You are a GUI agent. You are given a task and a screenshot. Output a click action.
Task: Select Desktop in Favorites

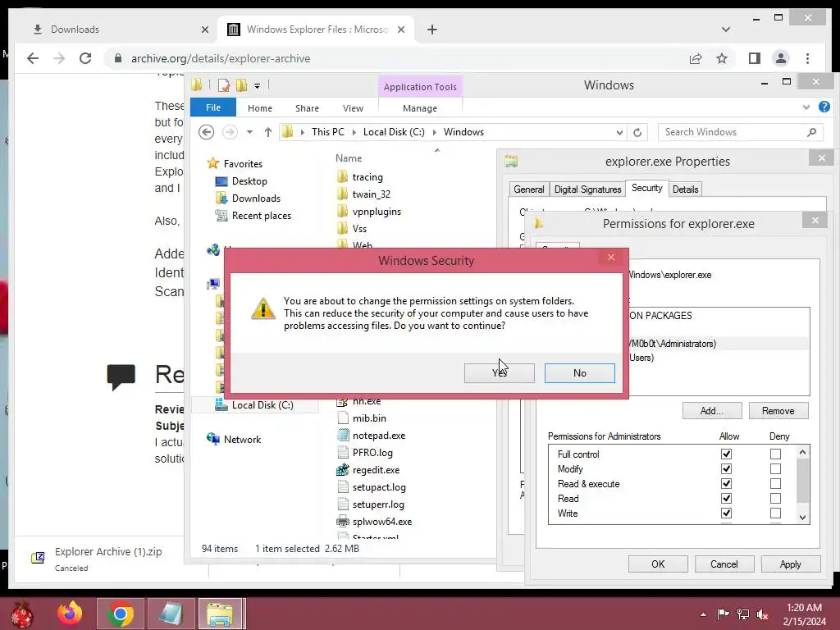tap(249, 181)
